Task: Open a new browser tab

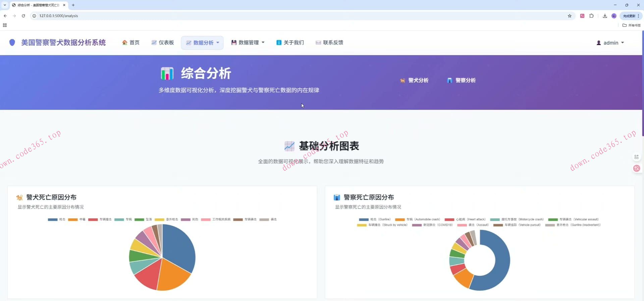Action: pos(73,5)
